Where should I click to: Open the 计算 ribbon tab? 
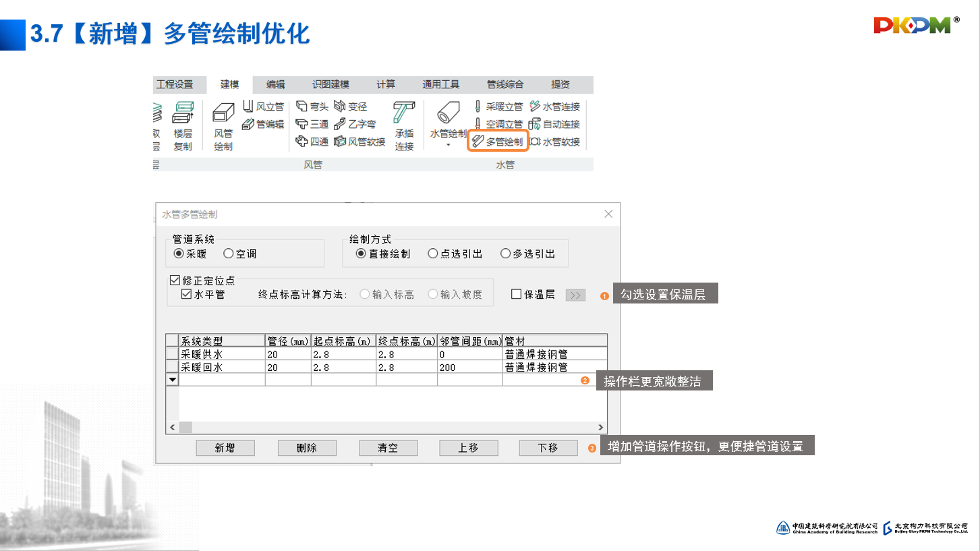[x=386, y=84]
